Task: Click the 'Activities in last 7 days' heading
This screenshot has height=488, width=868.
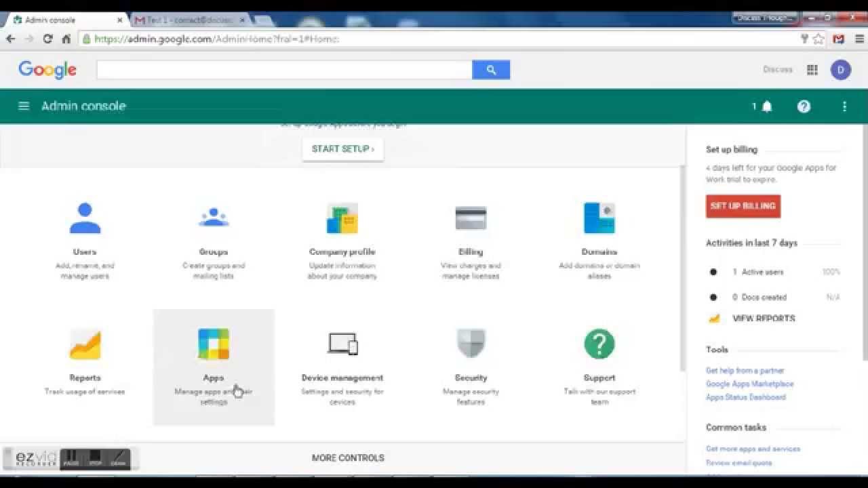Action: click(751, 243)
